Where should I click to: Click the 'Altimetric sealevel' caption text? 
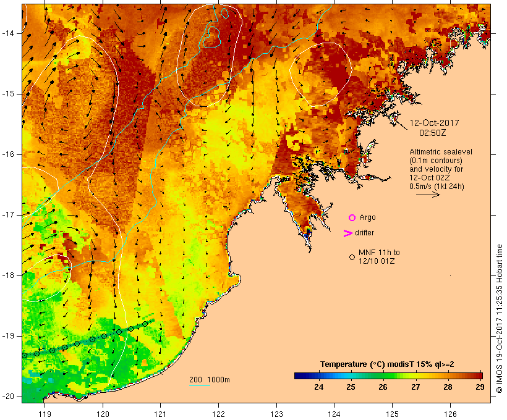pos(441,152)
